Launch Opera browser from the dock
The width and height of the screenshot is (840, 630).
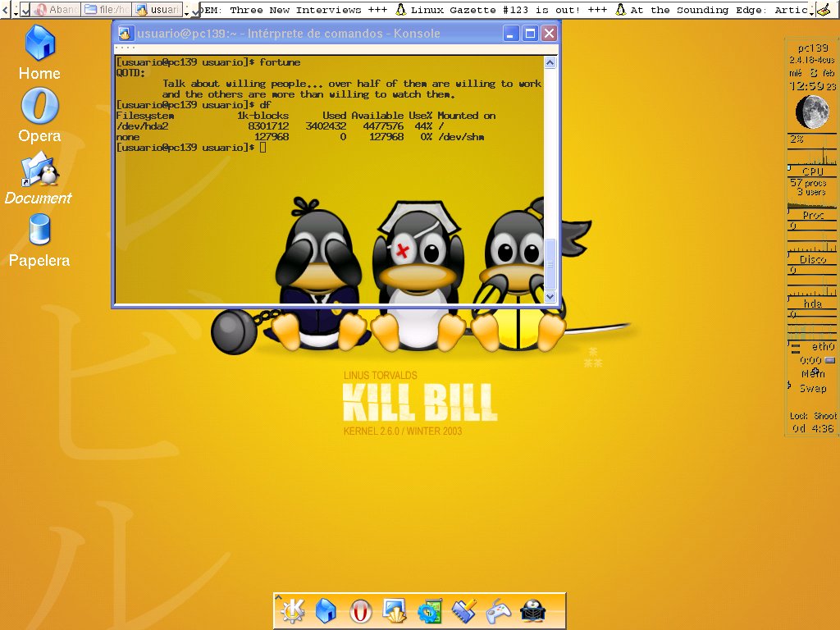point(361,610)
